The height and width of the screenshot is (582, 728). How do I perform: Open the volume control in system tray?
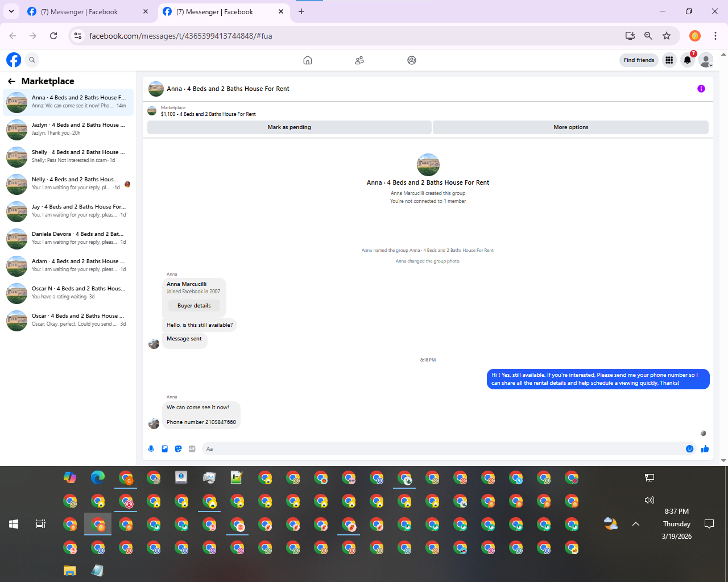point(650,500)
